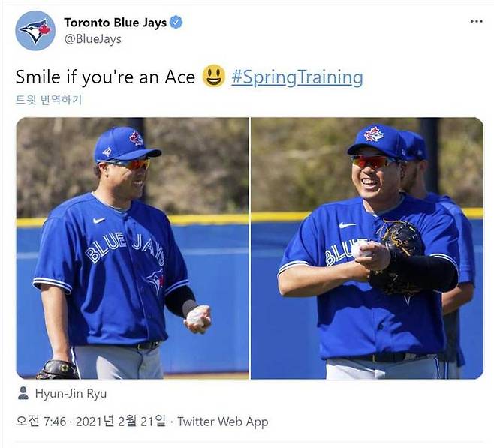494x448 pixels.
Task: Click the Twitter Web App source label
Action: click(222, 422)
